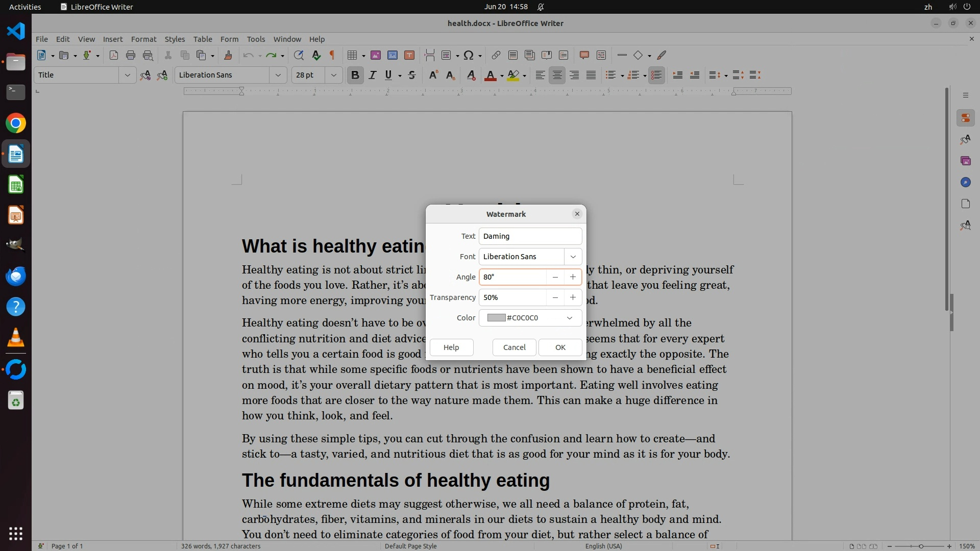
Task: Click Cancel in Watermark dialog
Action: [x=514, y=347]
